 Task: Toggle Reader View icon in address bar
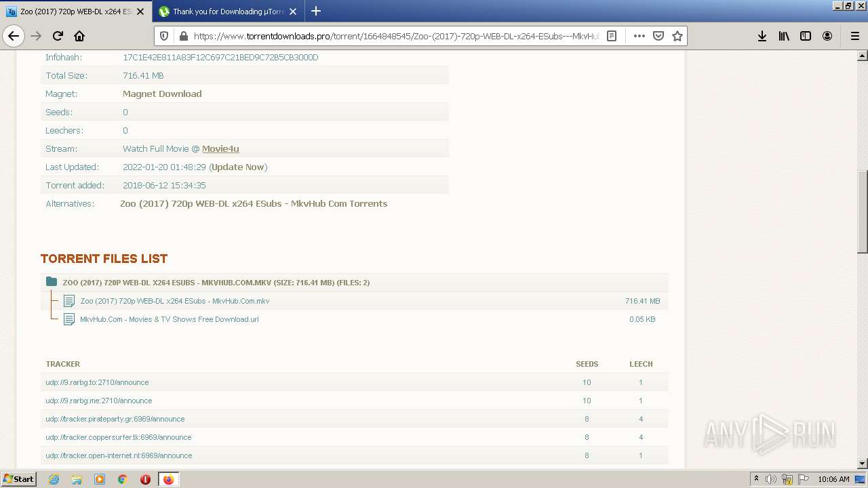[612, 36]
